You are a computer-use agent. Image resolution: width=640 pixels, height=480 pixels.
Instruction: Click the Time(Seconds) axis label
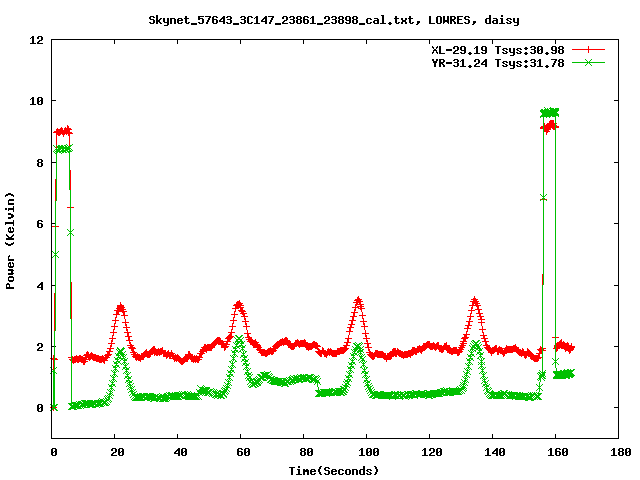pyautogui.click(x=333, y=471)
